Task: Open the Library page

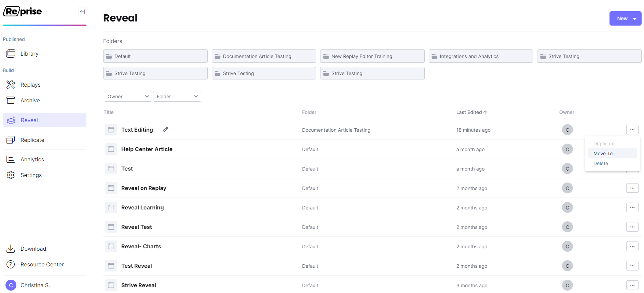Action: point(44,54)
